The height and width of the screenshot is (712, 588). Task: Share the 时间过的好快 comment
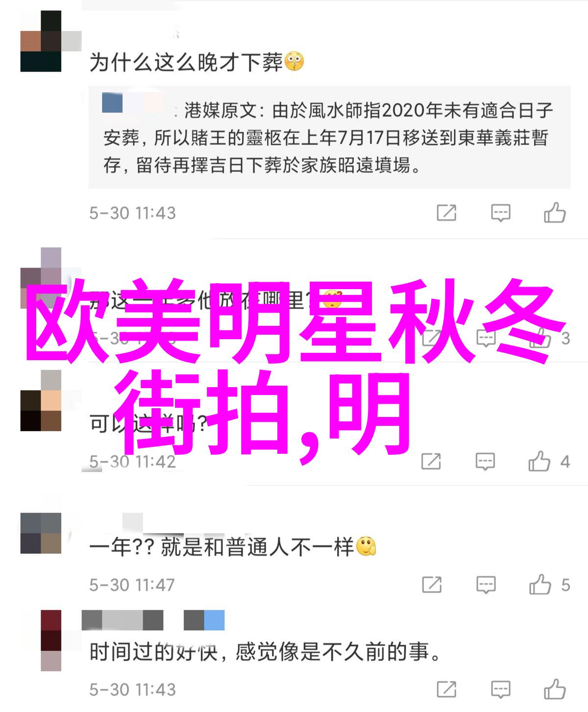(446, 689)
